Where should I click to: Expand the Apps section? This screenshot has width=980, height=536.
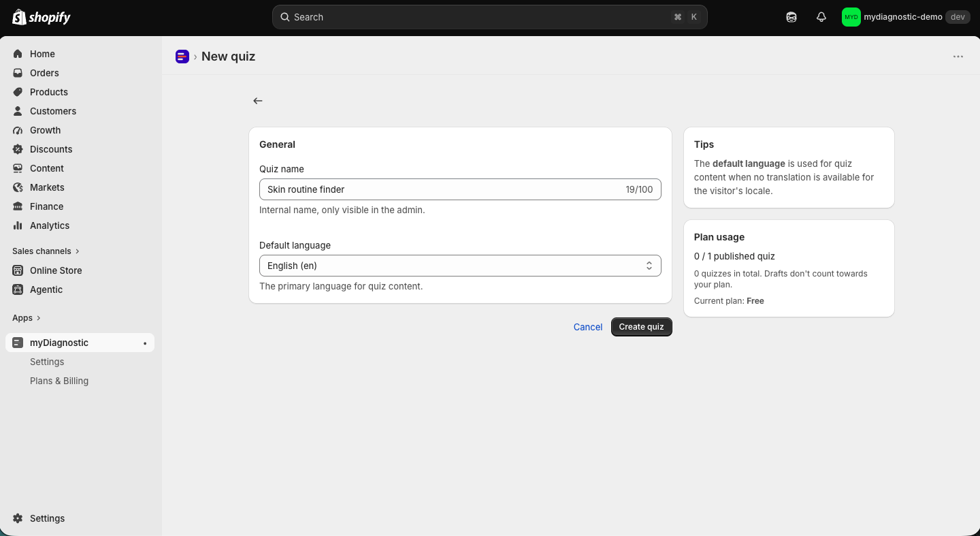(27, 318)
